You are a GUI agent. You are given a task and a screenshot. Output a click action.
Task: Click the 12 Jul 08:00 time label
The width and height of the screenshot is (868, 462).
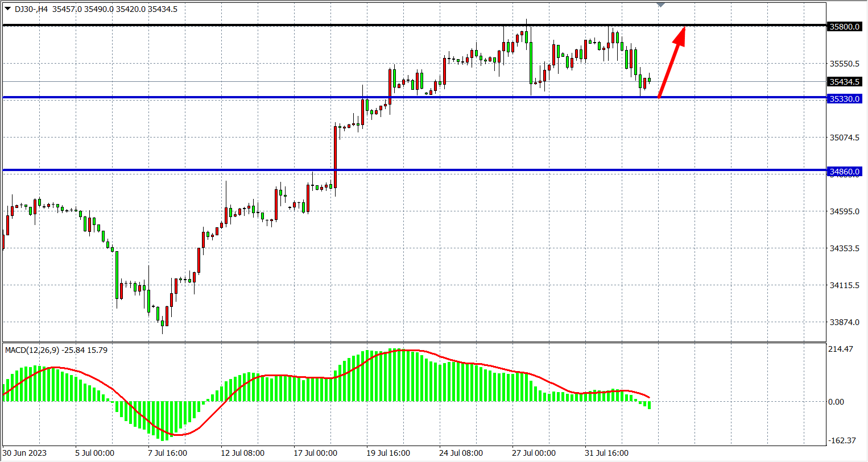pos(242,453)
